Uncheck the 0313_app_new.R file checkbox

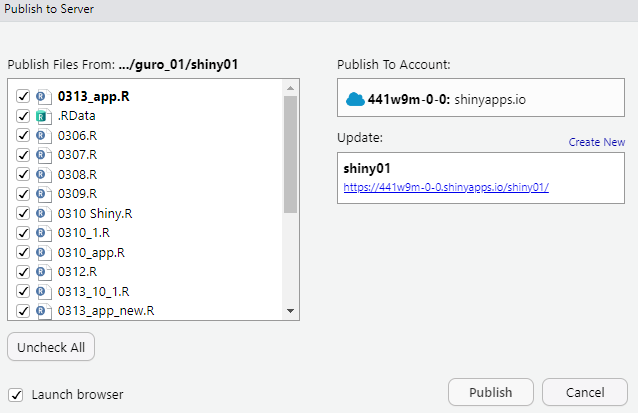point(23,311)
